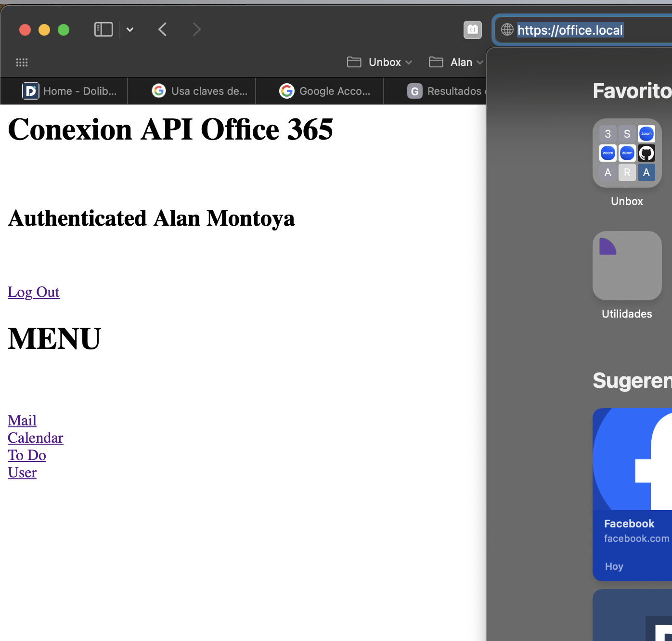This screenshot has height=641, width=672.
Task: Open the Mail link
Action: click(x=22, y=421)
